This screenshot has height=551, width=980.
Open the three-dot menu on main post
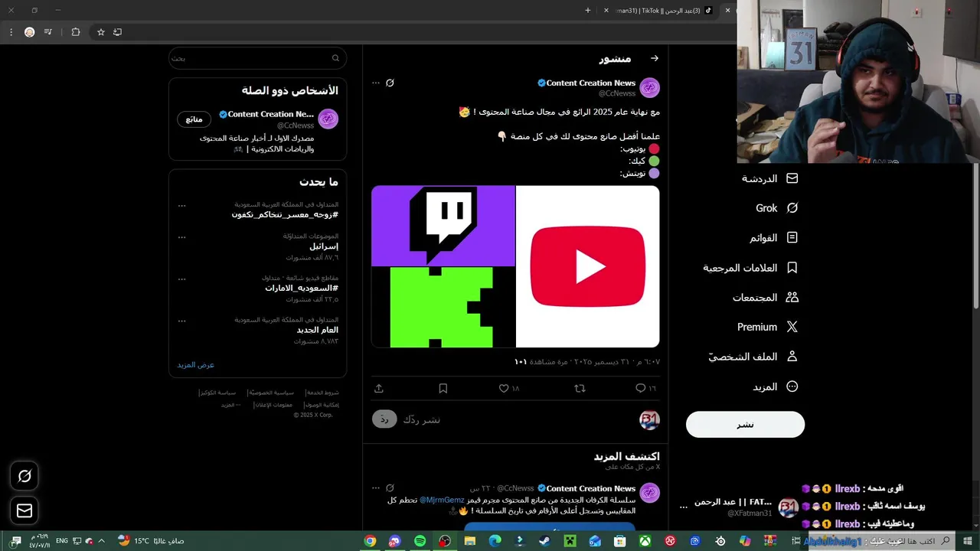coord(375,83)
